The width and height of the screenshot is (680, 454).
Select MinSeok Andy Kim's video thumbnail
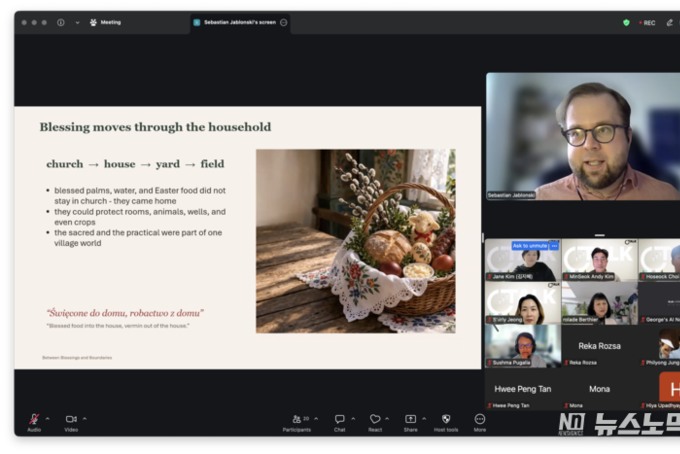click(598, 260)
